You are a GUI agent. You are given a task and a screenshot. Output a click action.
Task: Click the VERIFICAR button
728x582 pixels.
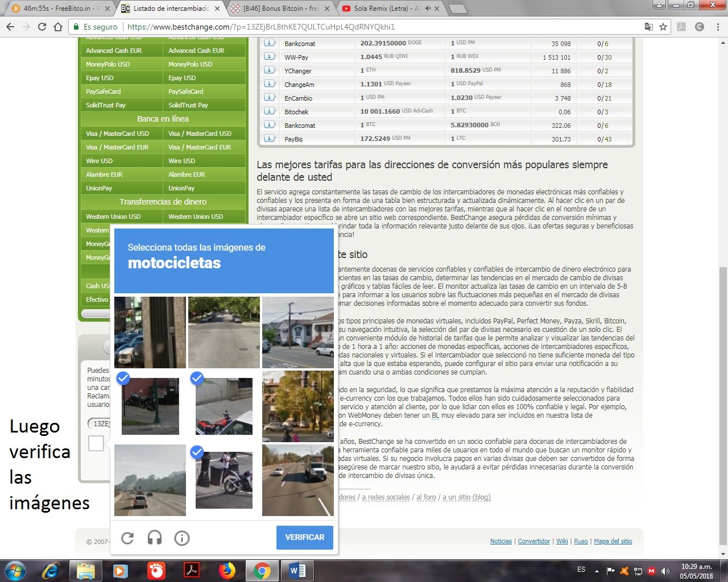(x=305, y=537)
